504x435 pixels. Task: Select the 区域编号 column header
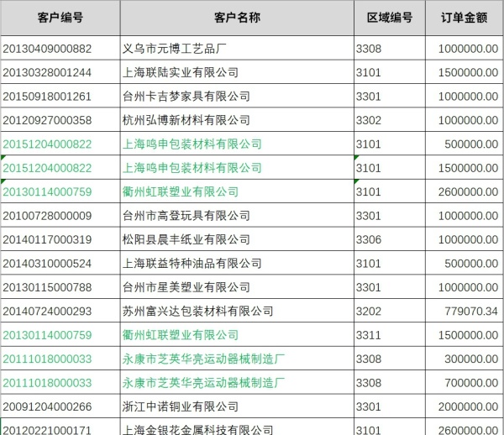(390, 18)
